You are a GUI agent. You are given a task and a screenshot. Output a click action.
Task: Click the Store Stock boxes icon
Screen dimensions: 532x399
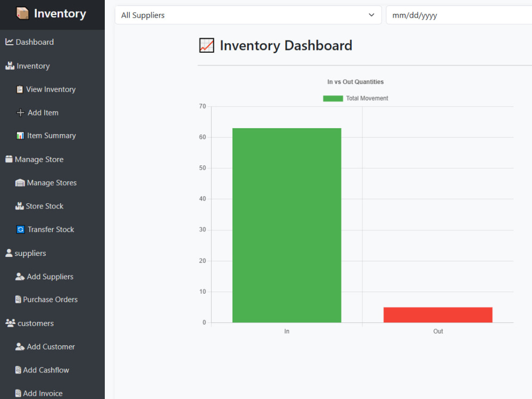pos(20,206)
